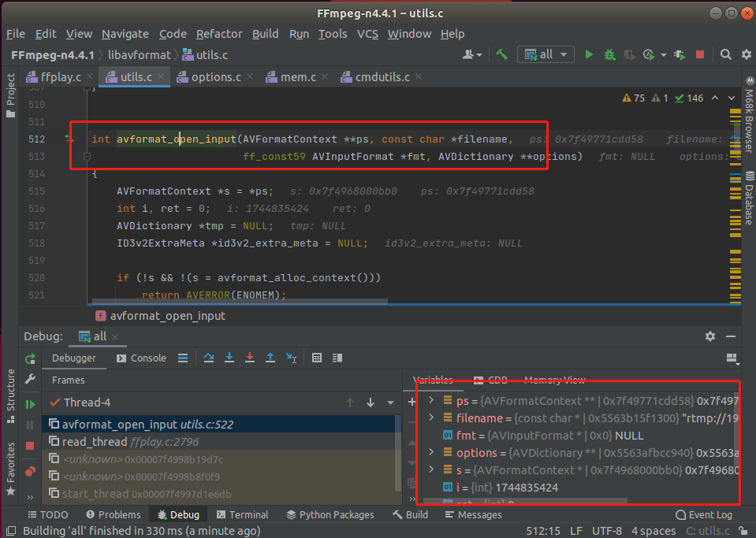Close the utils.c editor tab
Screen dimensions: 756x538
point(161,77)
